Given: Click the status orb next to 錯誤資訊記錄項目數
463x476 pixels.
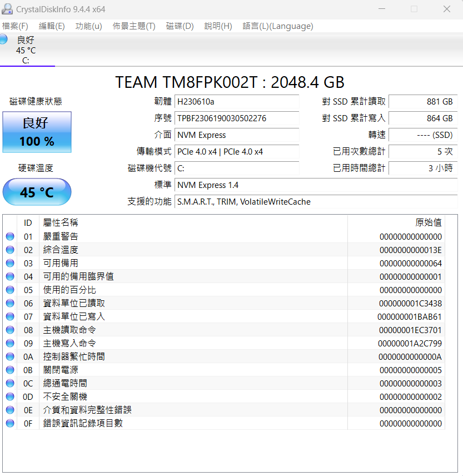Looking at the screenshot, I should (10, 423).
